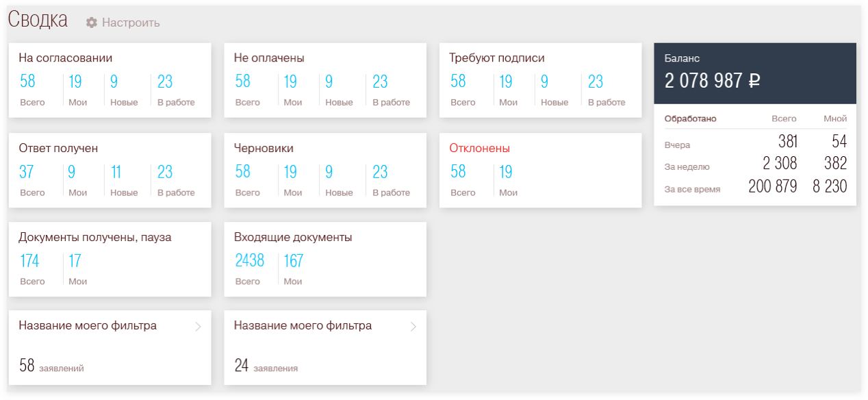Select 11 Новые in Ответ получен

[x=124, y=180]
